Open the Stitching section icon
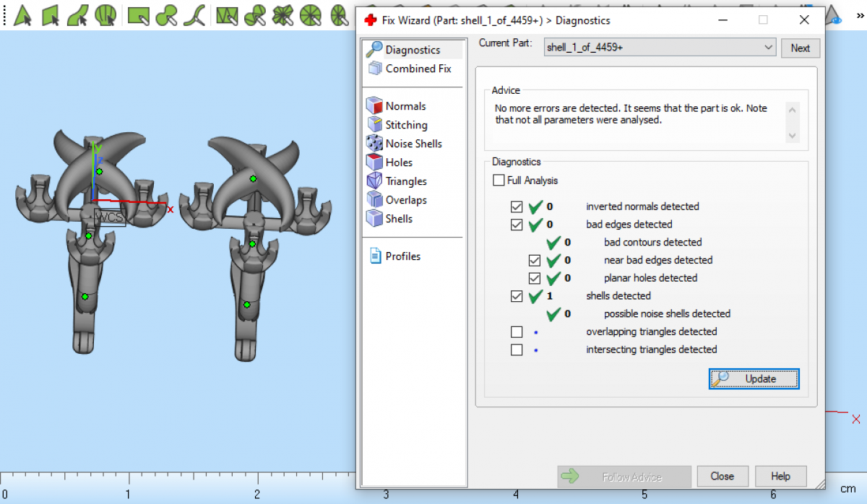 pyautogui.click(x=374, y=124)
